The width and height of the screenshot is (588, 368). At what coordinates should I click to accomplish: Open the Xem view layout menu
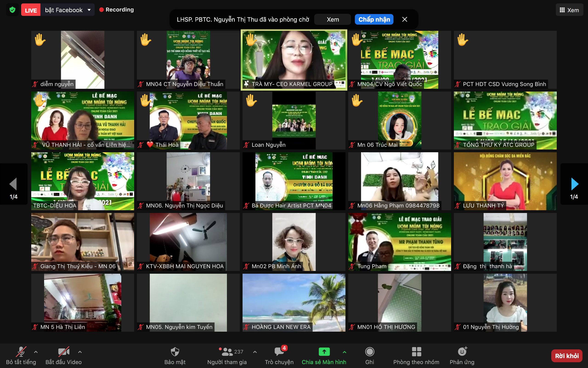pos(569,10)
